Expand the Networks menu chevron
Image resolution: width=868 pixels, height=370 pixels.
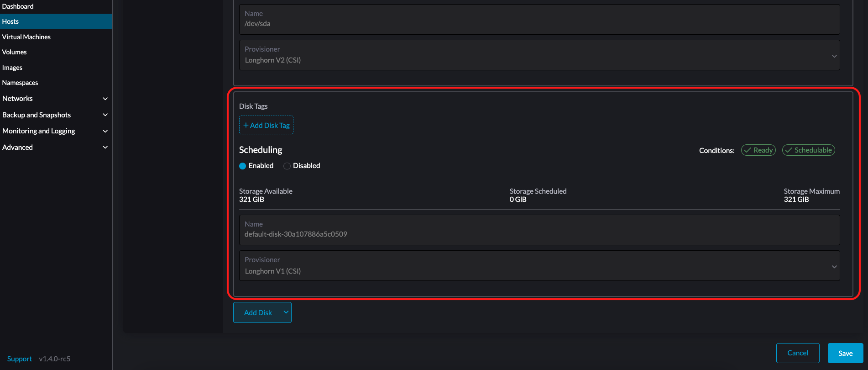coord(105,99)
